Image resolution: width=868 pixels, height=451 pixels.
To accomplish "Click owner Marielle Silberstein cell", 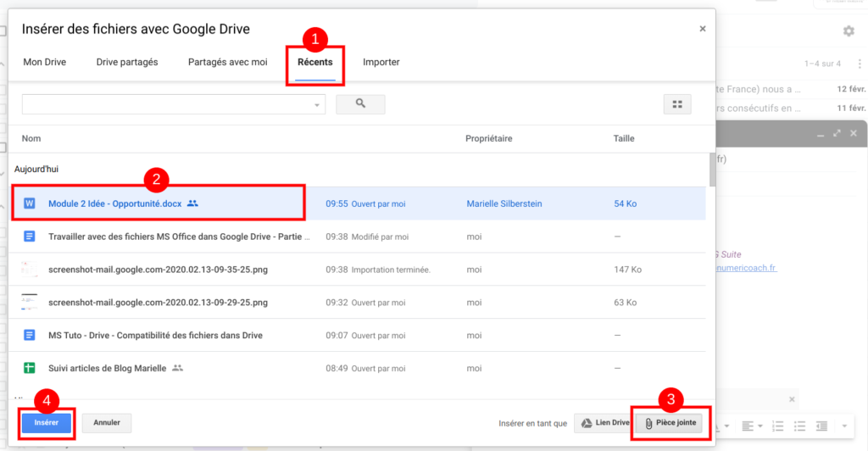I will tap(504, 203).
